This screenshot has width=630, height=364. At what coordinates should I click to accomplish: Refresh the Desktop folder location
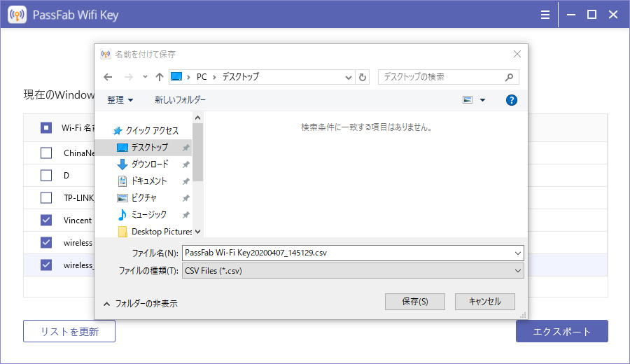click(x=363, y=77)
